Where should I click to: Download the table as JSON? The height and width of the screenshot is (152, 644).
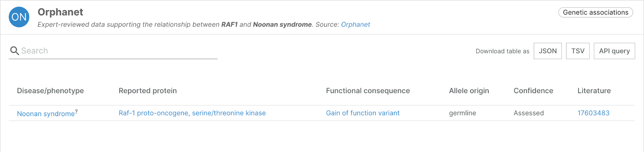pyautogui.click(x=548, y=51)
